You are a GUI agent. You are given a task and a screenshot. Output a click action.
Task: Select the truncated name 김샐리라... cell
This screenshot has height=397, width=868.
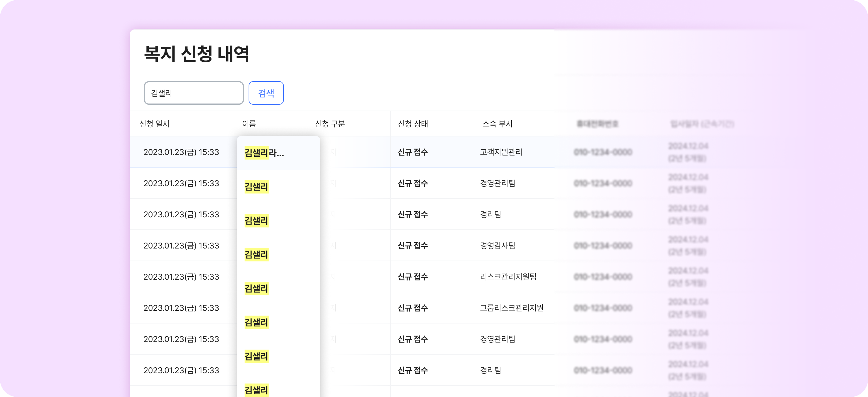click(264, 153)
